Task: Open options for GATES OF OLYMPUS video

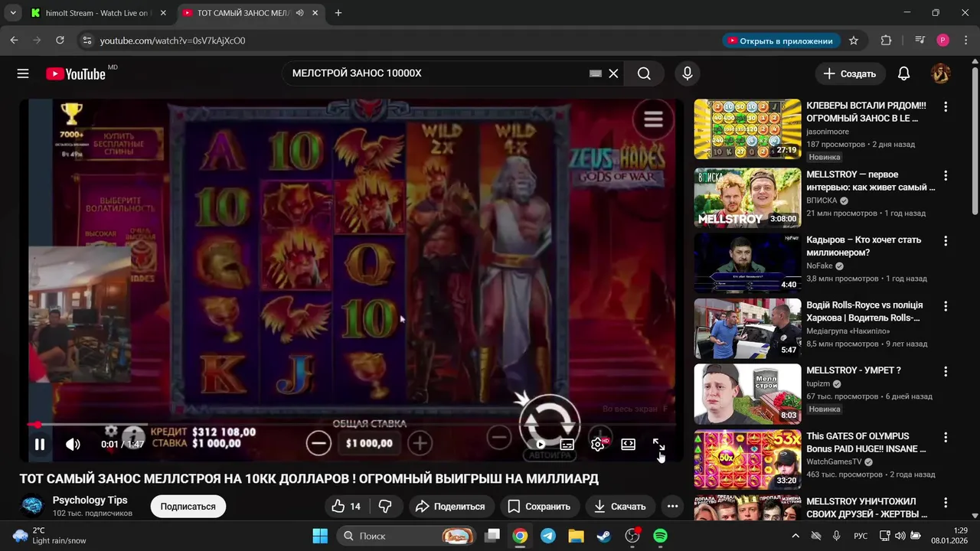Action: click(946, 437)
